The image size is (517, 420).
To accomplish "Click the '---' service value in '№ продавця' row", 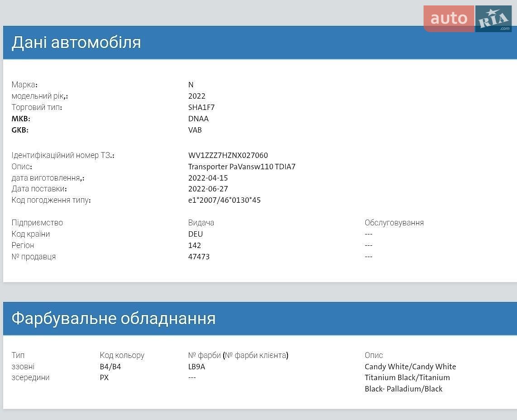I will (x=369, y=257).
